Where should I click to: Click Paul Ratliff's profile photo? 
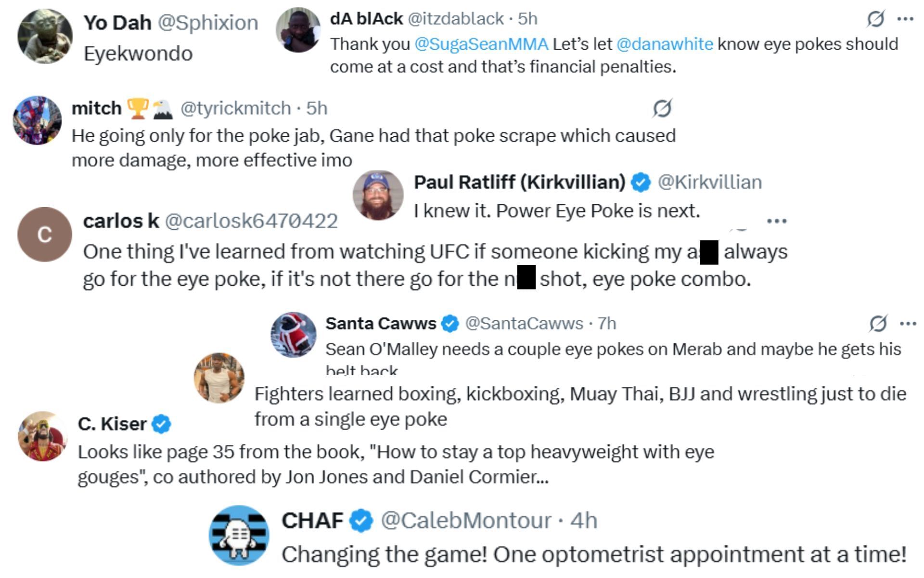click(x=380, y=195)
